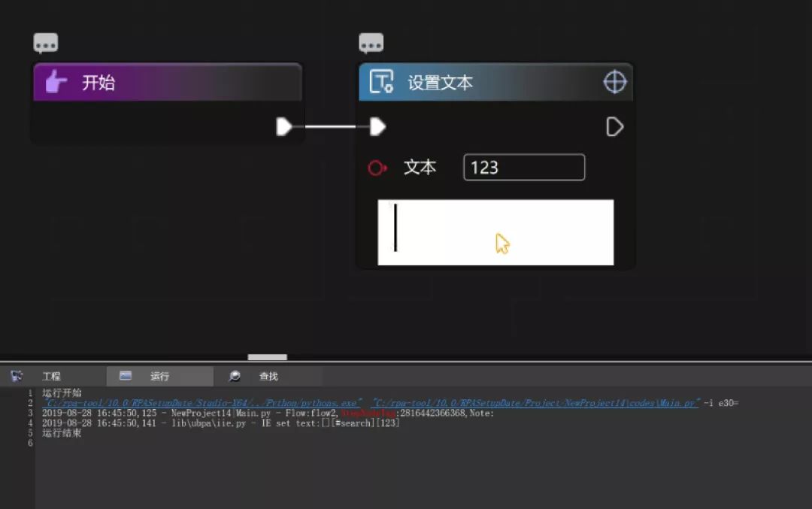Open comment bubble above 设置文本 node
Image resolution: width=812 pixels, height=509 pixels.
(371, 44)
